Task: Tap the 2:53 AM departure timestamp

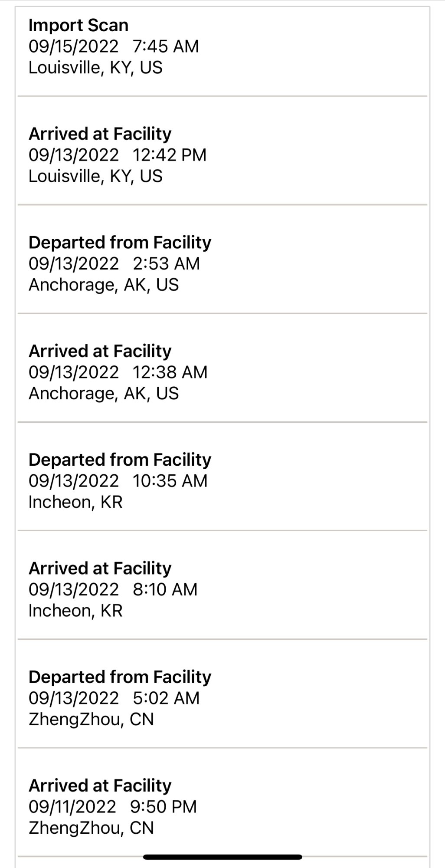Action: pos(114,263)
